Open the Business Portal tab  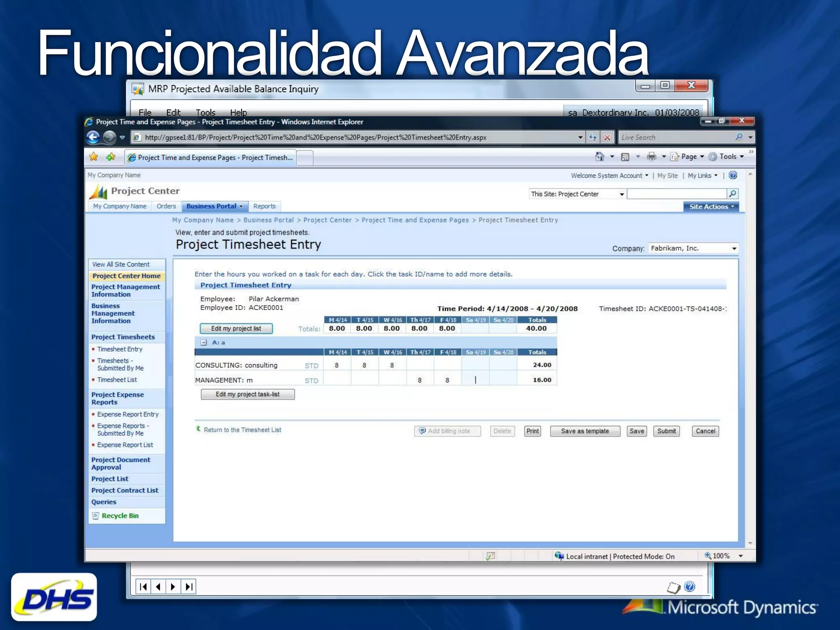(x=215, y=206)
